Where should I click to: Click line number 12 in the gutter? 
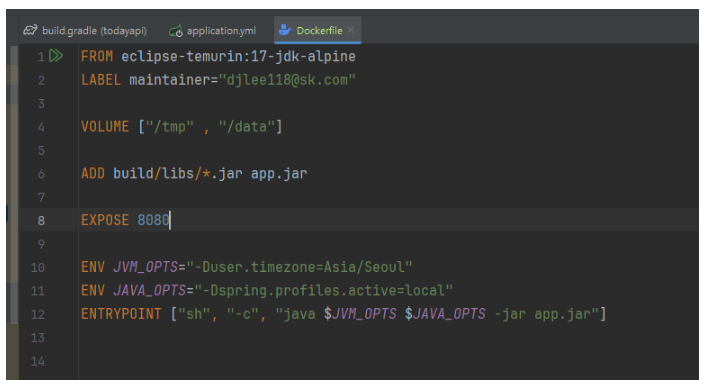point(38,314)
